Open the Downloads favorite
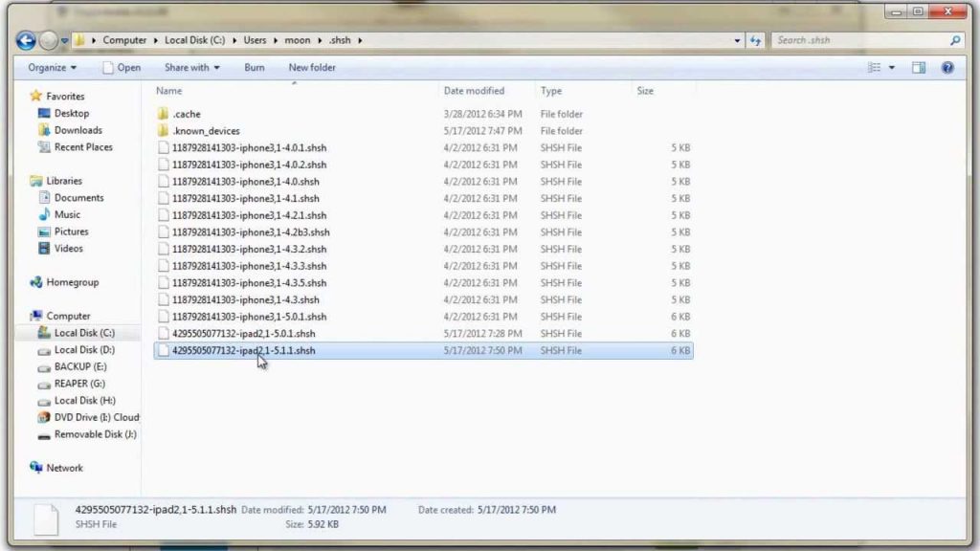This screenshot has width=980, height=551. (x=78, y=130)
